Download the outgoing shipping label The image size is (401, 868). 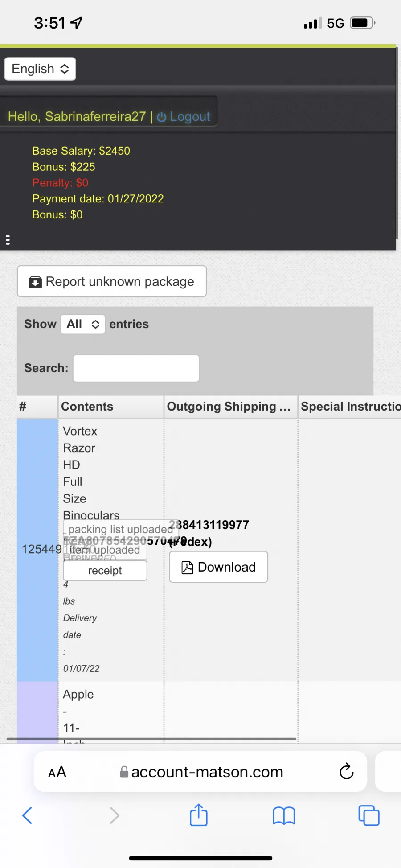pyautogui.click(x=218, y=567)
